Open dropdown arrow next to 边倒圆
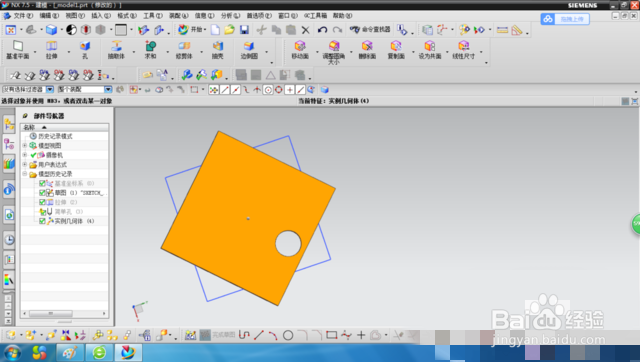 tap(267, 52)
